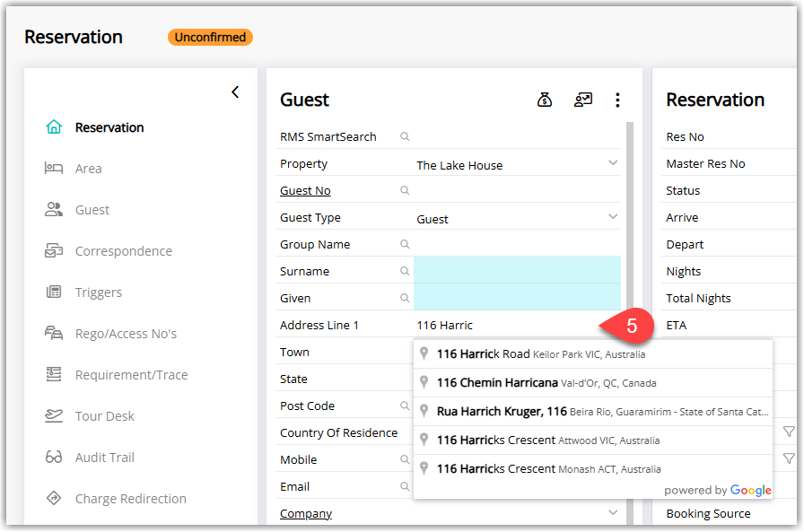Click the guest profile transfer icon

click(583, 100)
